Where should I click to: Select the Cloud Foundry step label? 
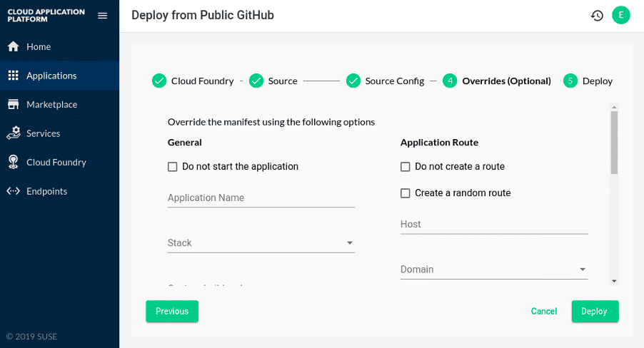coord(203,81)
